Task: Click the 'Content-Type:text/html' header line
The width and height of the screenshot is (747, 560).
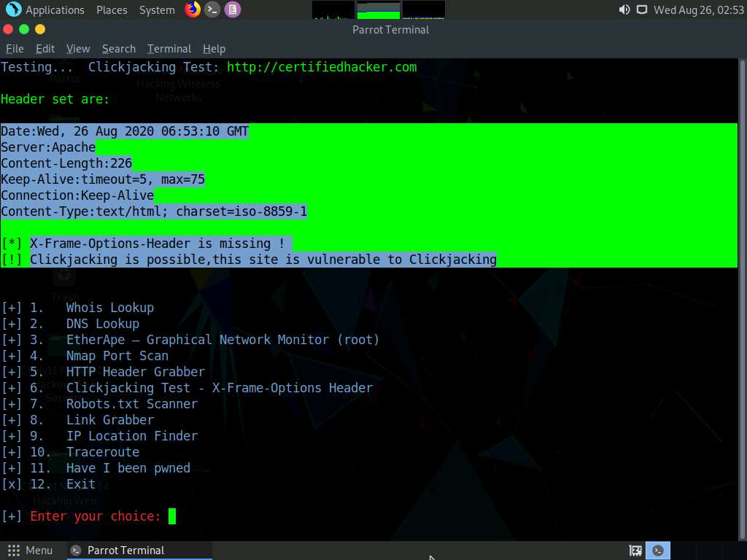Action: pyautogui.click(x=154, y=211)
